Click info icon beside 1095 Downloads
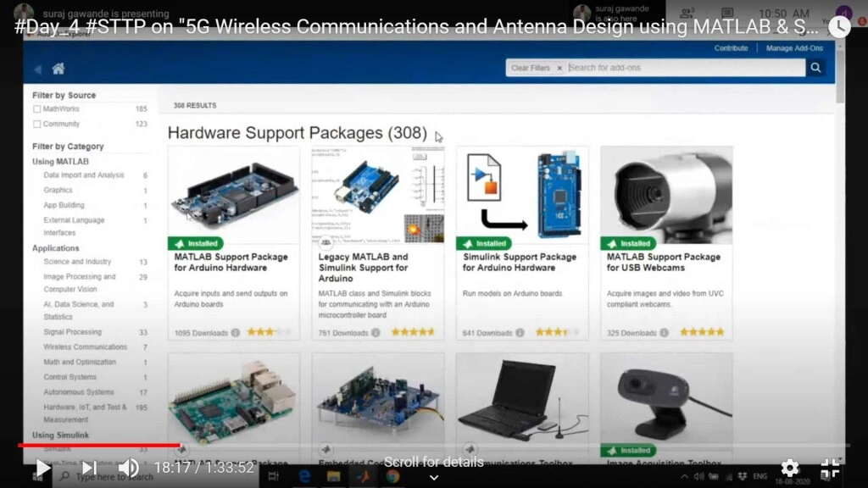Screen dimensions: 868x488 click(x=236, y=332)
